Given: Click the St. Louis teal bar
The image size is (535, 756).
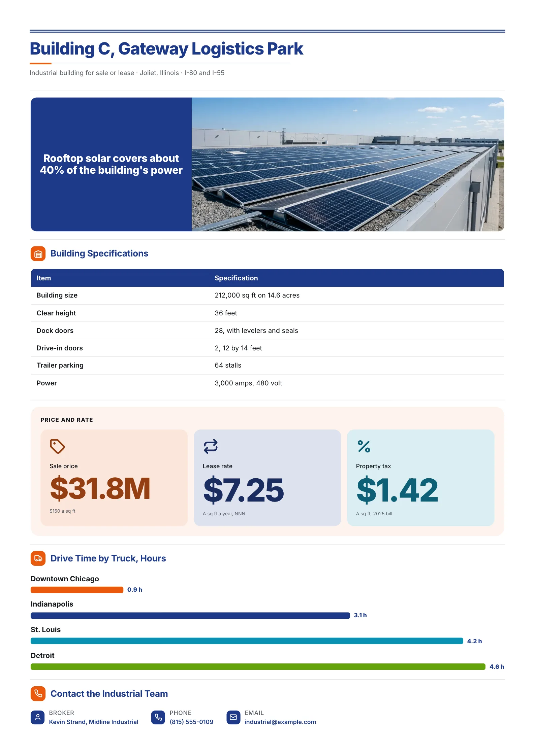Looking at the screenshot, I should [x=247, y=641].
